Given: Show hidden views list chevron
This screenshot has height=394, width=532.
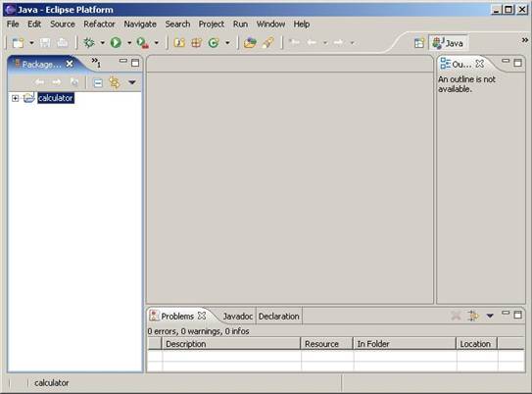Looking at the screenshot, I should pos(96,62).
